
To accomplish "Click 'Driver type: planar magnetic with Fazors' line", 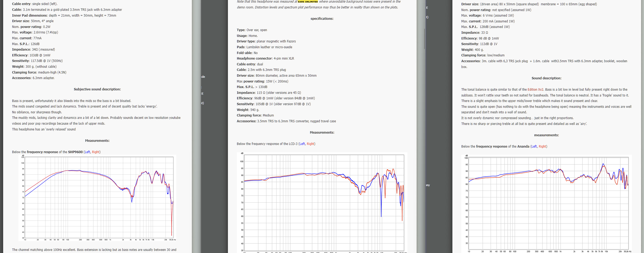I will pyautogui.click(x=266, y=41).
